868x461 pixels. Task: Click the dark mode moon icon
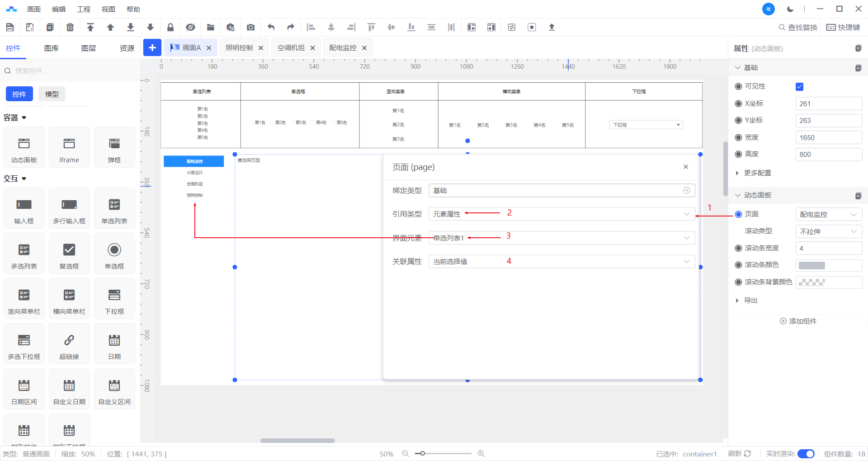(790, 9)
